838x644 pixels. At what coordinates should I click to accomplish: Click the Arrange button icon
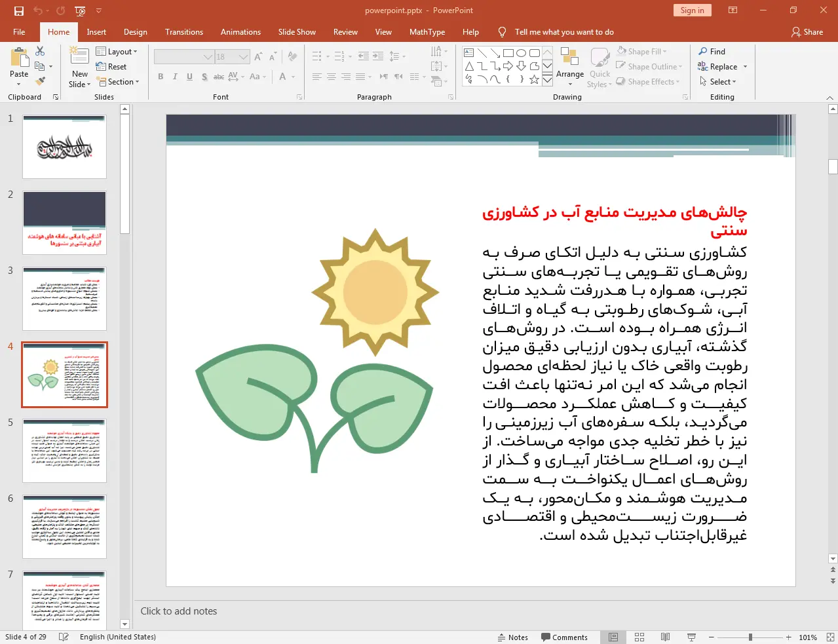tap(570, 58)
